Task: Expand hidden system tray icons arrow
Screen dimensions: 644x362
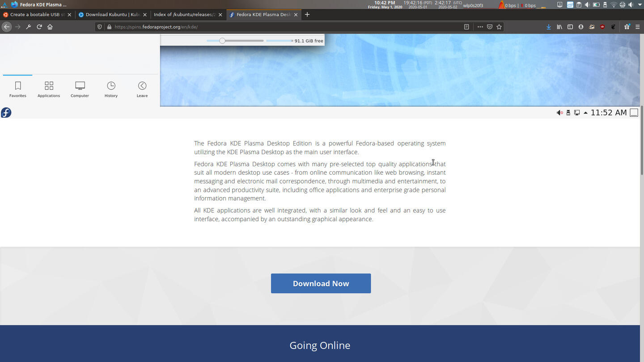Action: [x=640, y=4]
